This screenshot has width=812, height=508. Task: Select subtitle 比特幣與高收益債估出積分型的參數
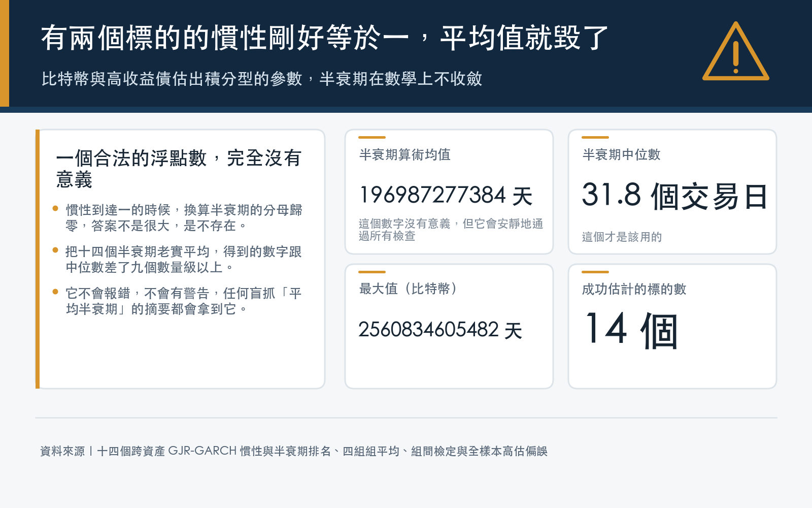point(172,79)
